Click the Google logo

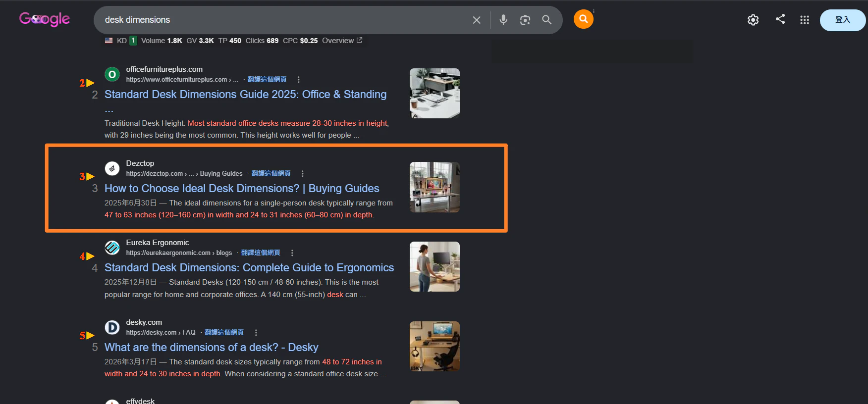tap(45, 19)
